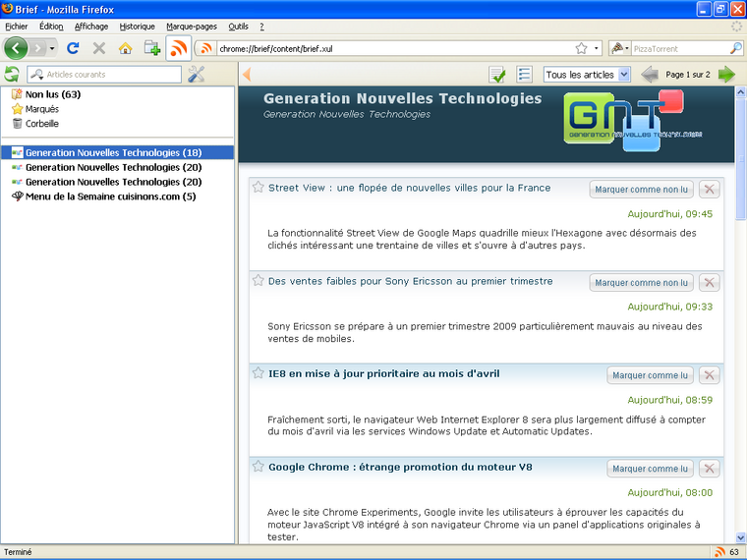Click the stop loading X icon
747x560 pixels.
[x=99, y=48]
